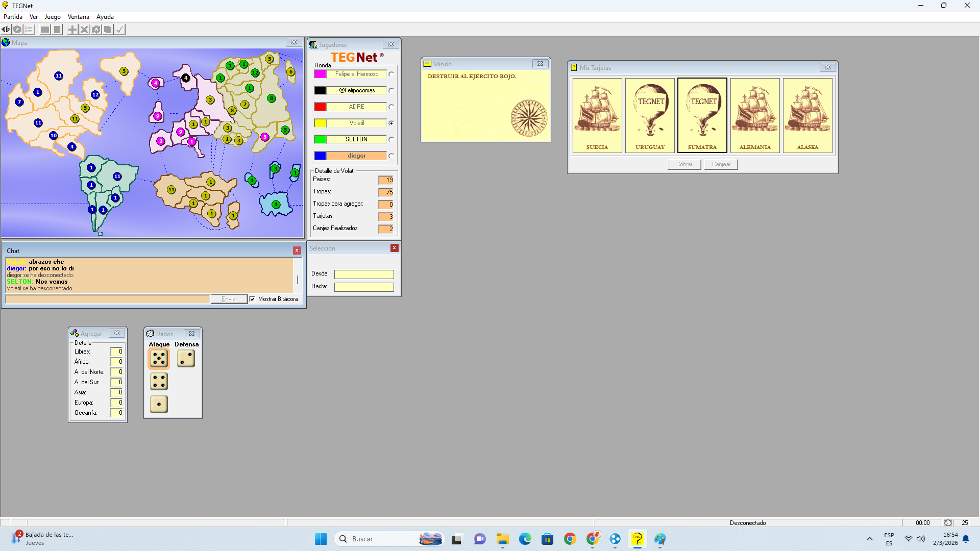Select the Suecia ship card
Screen dimensions: 980x551
pyautogui.click(x=597, y=115)
